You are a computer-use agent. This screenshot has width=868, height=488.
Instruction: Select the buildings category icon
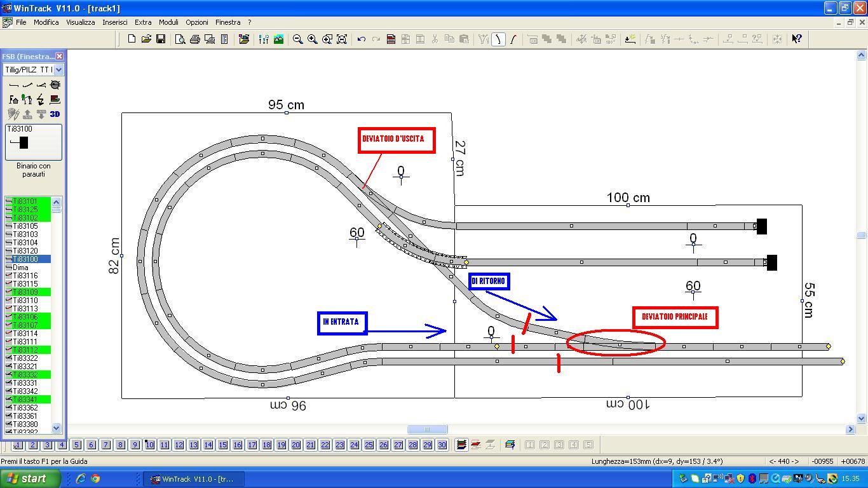14,99
